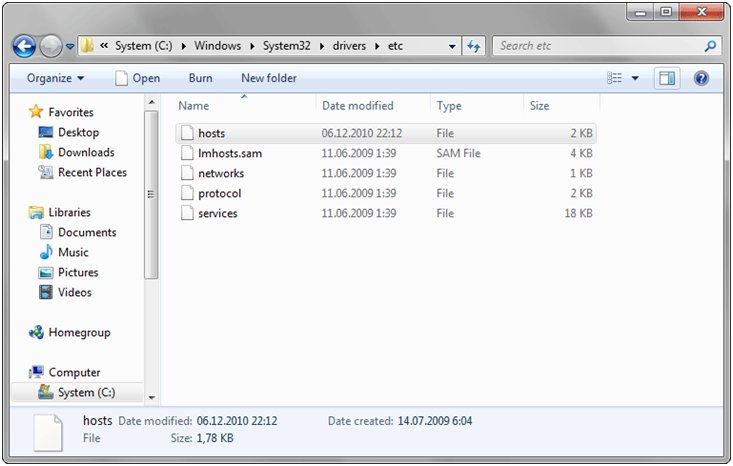Click the System32 breadcrumb in address bar
733x466 pixels.
point(286,46)
